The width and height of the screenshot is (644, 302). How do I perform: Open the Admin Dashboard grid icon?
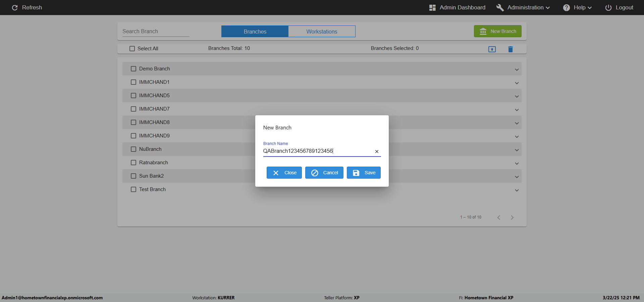coord(432,7)
